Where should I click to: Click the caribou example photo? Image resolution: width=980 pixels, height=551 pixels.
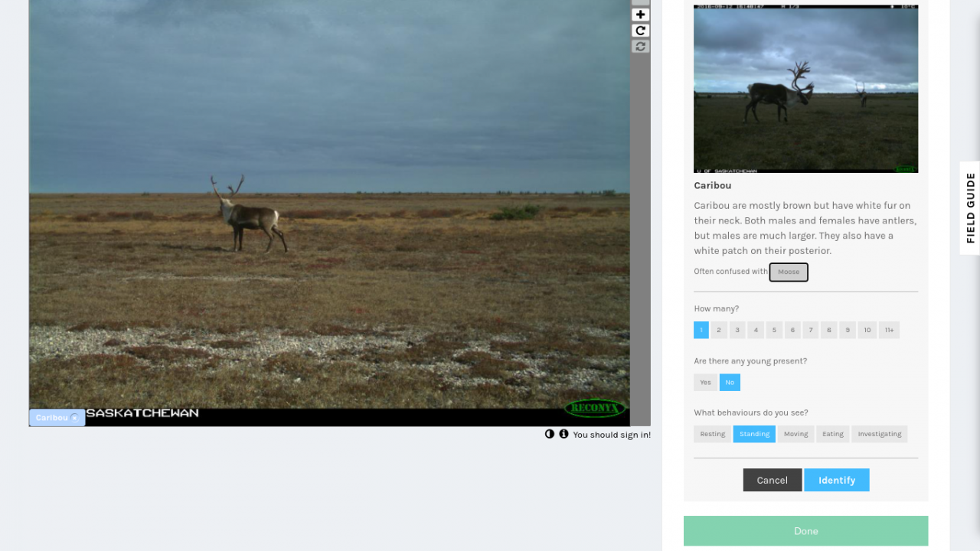click(x=805, y=89)
